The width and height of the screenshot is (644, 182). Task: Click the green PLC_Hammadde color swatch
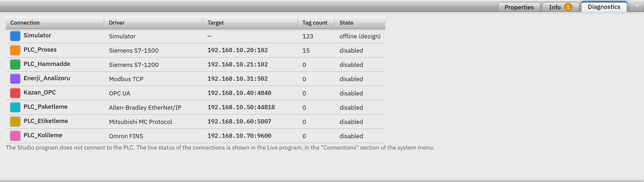pyautogui.click(x=15, y=64)
